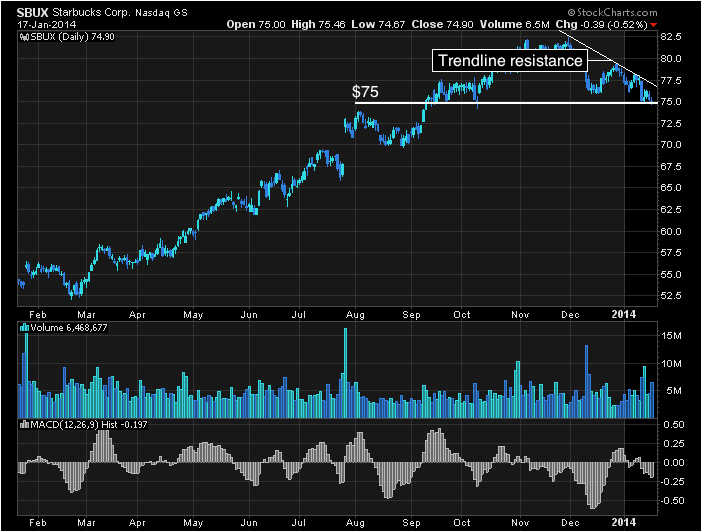Click the 55.0 price axis label
This screenshot has height=532, width=702.
[671, 275]
